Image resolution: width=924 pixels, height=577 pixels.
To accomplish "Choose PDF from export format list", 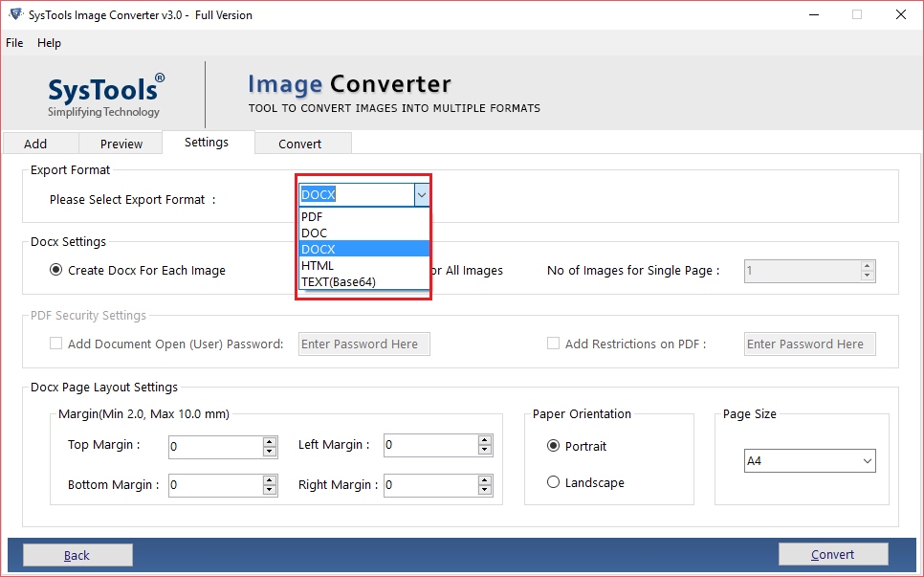I will click(364, 216).
